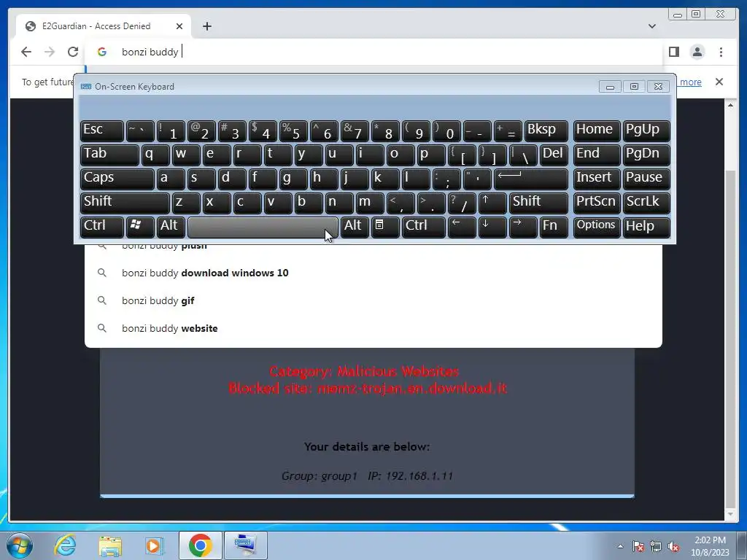Go back with Chrome's back arrow
Viewport: 747px width, 560px height.
(26, 52)
